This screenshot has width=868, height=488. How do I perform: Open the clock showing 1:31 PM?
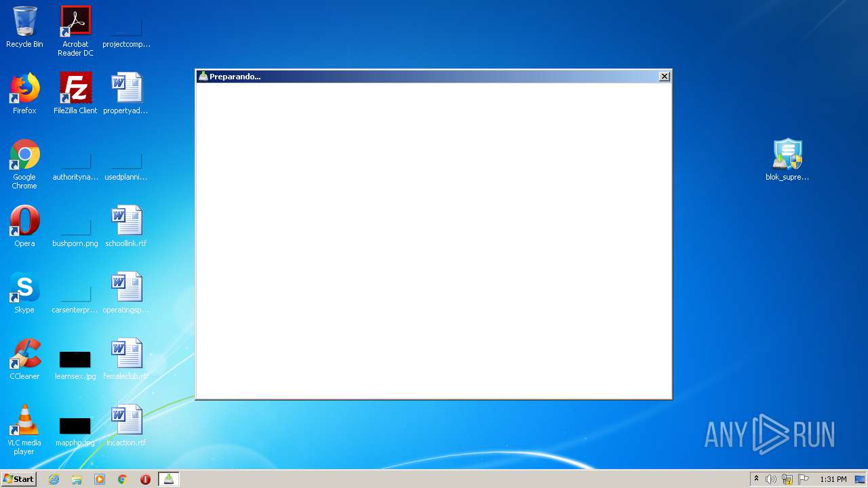click(x=833, y=479)
